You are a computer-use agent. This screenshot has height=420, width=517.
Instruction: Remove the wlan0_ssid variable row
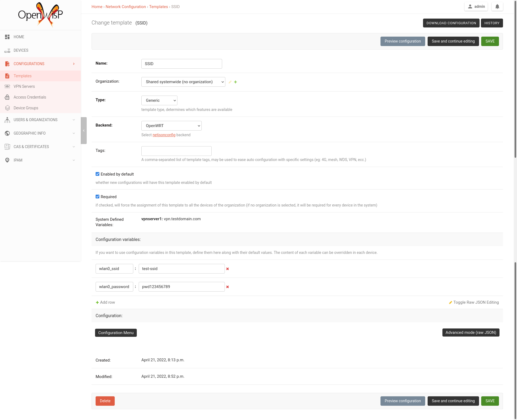pyautogui.click(x=228, y=269)
